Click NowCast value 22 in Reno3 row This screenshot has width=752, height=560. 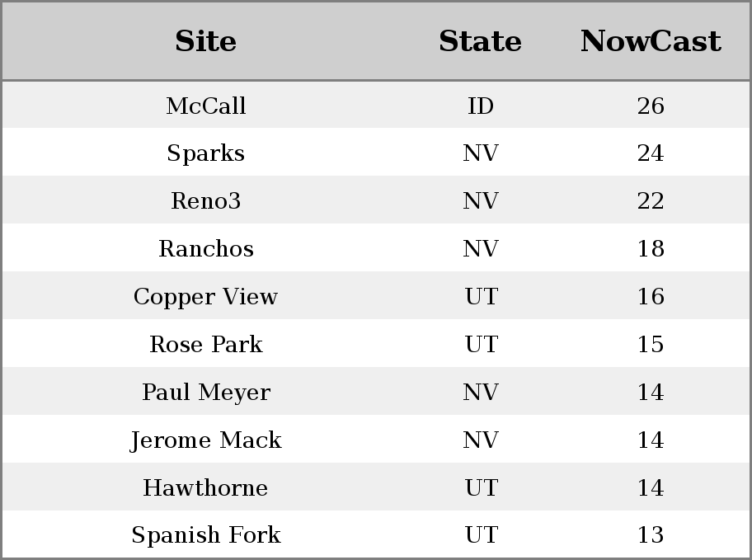(651, 201)
